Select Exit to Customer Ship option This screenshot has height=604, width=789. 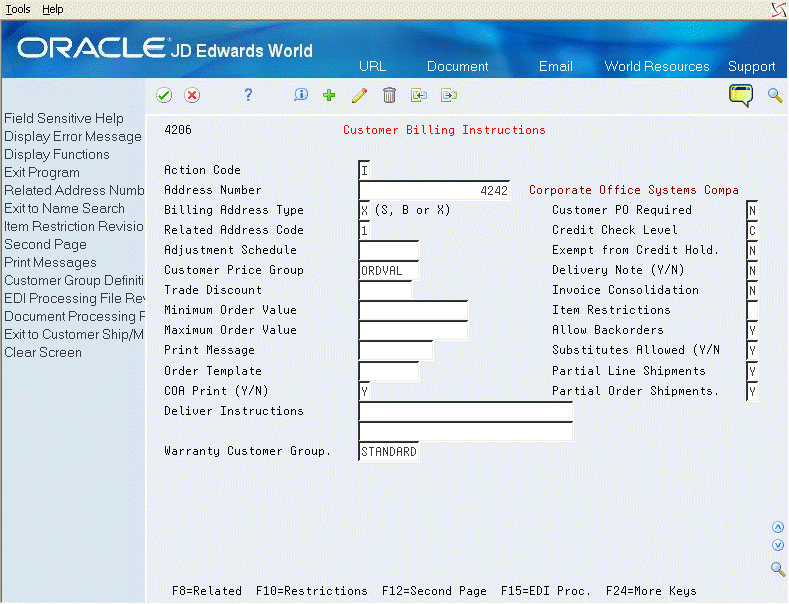[74, 334]
